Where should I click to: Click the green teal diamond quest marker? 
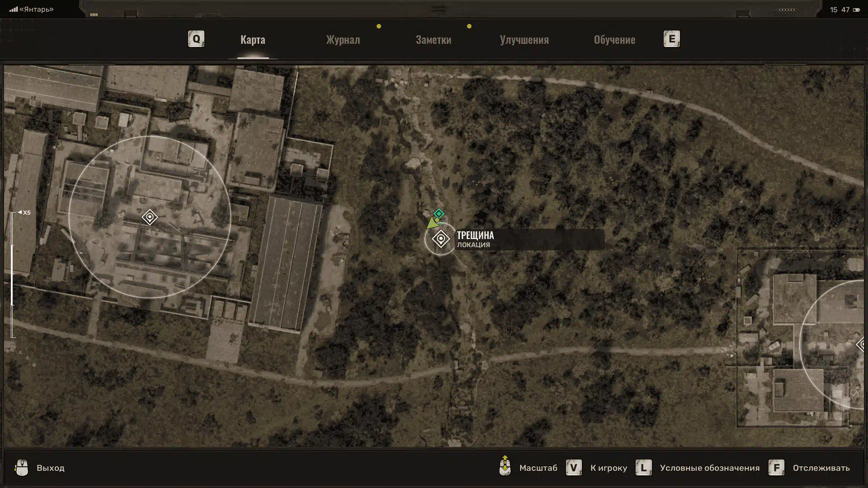(439, 213)
